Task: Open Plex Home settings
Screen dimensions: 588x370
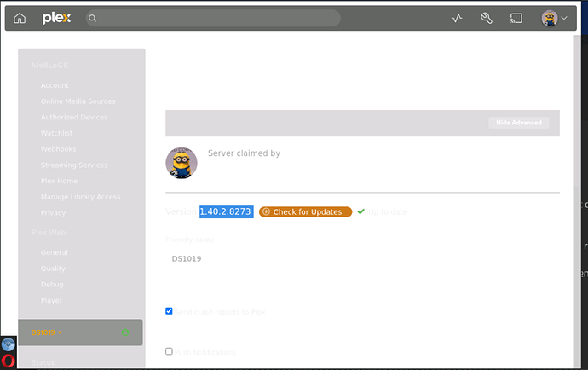Action: 59,181
